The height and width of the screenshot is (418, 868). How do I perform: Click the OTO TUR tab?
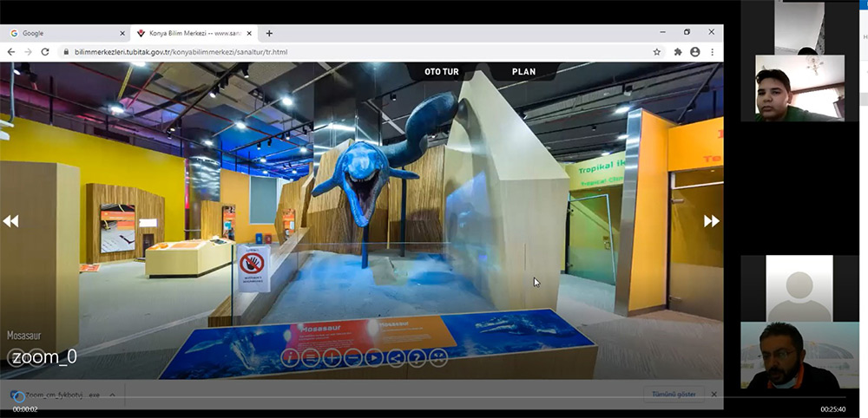441,71
